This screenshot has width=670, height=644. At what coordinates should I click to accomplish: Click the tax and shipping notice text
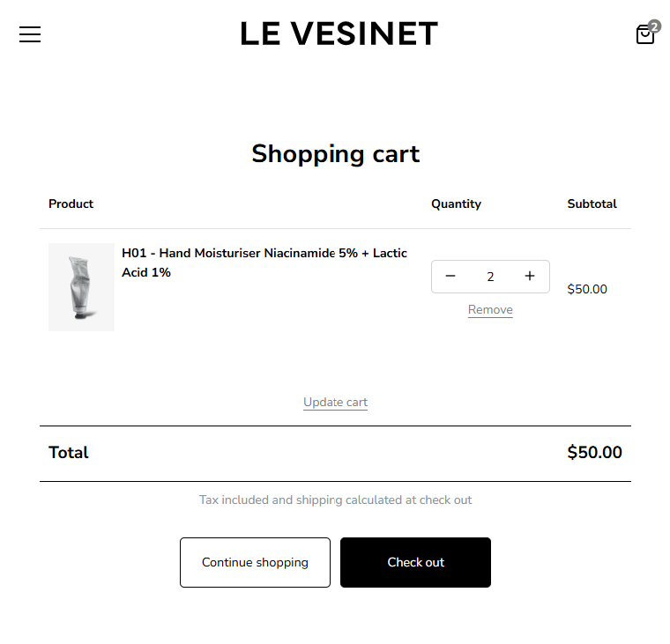335,500
